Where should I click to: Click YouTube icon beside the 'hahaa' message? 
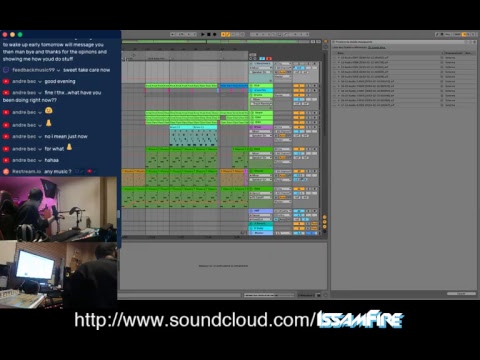click(x=6, y=160)
